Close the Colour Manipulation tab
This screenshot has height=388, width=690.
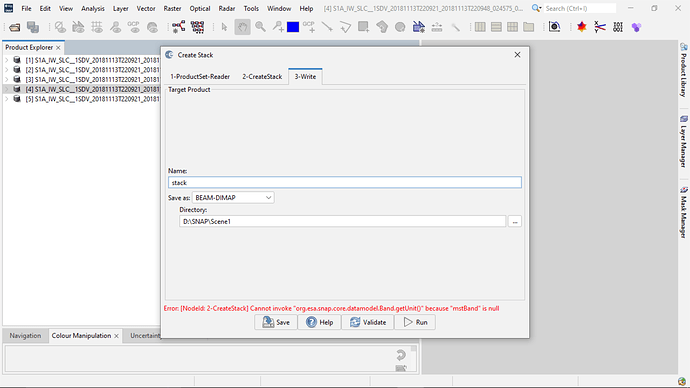117,336
